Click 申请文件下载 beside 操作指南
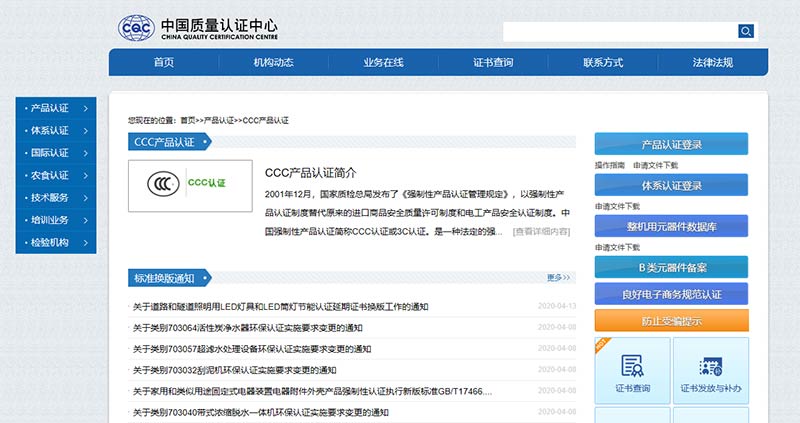Screen dimensions: 800x423 [656, 165]
